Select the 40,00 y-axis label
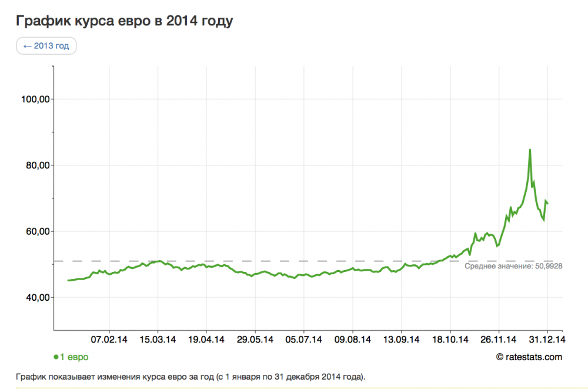Viewport: 588px width, 389px height. point(38,297)
